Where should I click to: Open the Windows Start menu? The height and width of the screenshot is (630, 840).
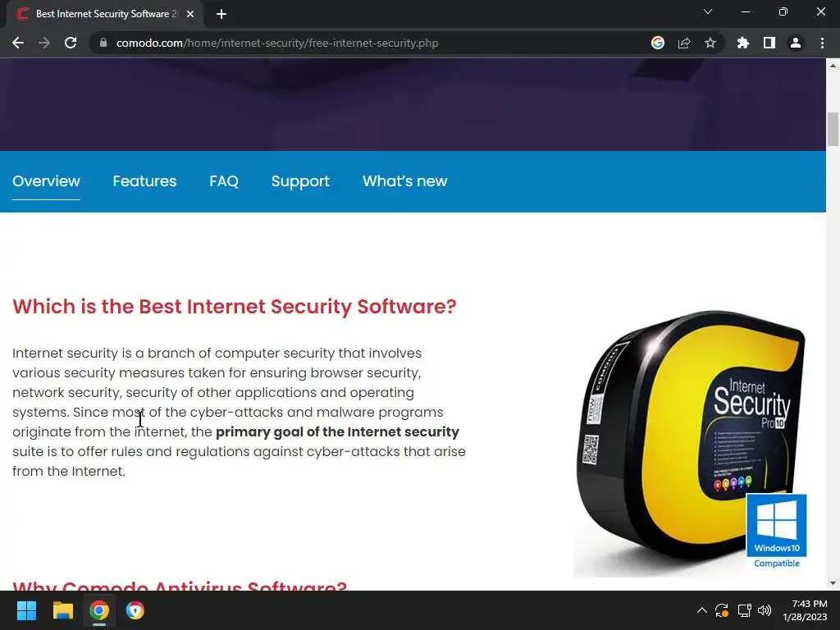pos(26,610)
